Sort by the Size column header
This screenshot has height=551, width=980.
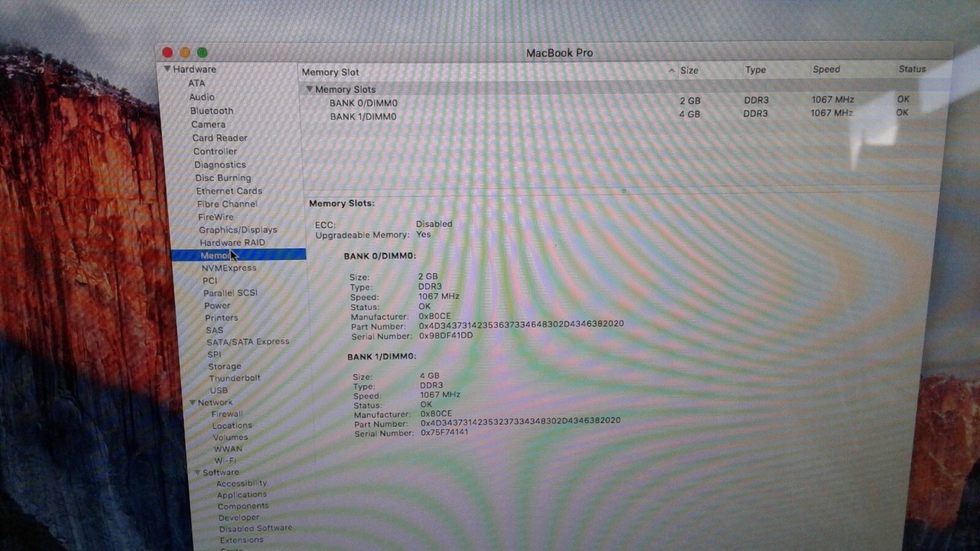[x=689, y=70]
